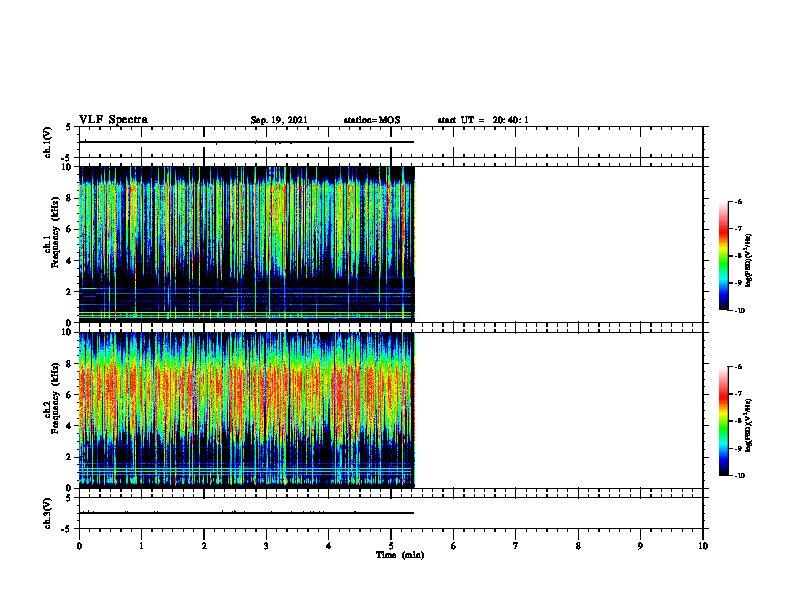
Task: Click the ch.1 color scale PSD units label
Action: [x=749, y=260]
